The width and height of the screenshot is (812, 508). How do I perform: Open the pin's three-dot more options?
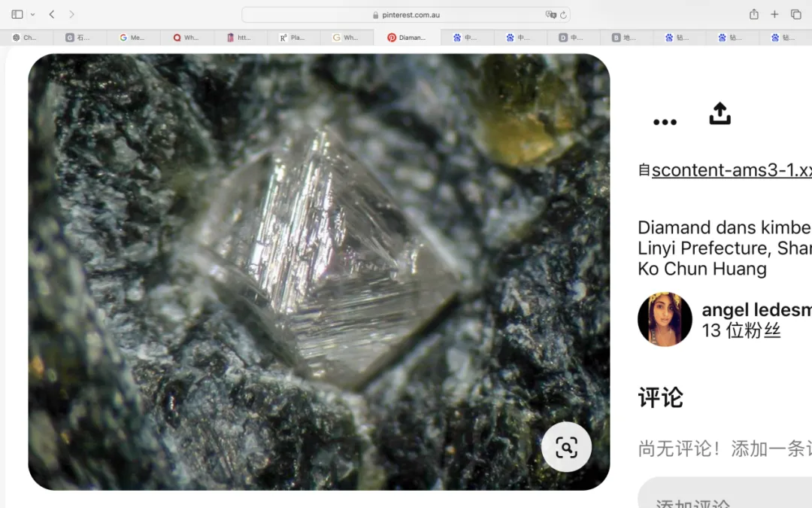point(665,123)
